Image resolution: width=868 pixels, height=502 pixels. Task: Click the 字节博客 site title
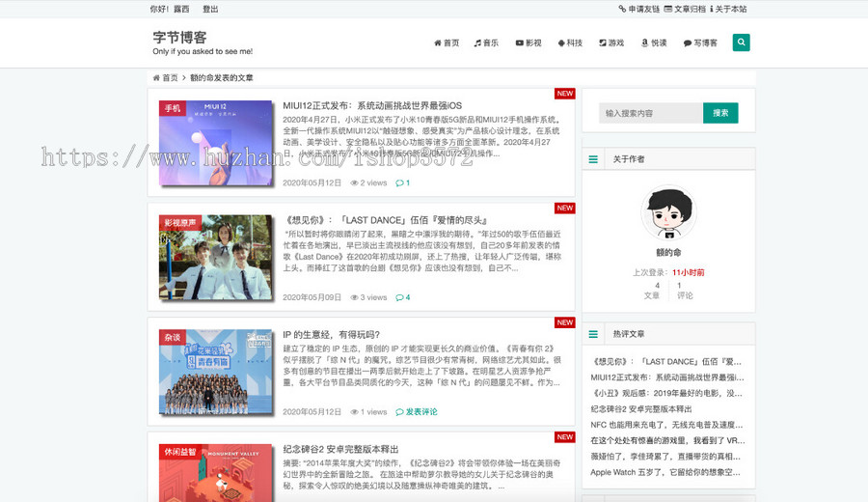click(179, 37)
